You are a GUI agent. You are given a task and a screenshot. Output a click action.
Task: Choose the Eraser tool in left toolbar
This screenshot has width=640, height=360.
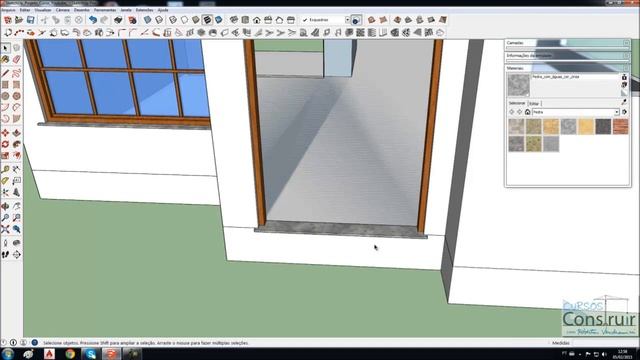(17, 60)
